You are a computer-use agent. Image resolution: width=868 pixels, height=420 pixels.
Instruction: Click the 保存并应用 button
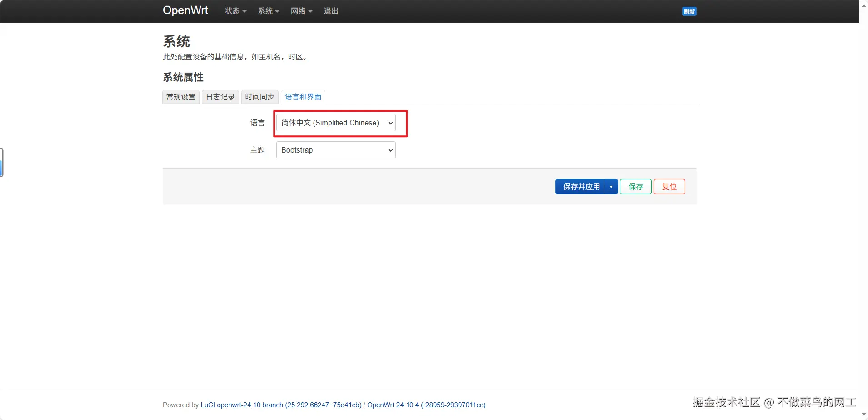[x=580, y=187]
